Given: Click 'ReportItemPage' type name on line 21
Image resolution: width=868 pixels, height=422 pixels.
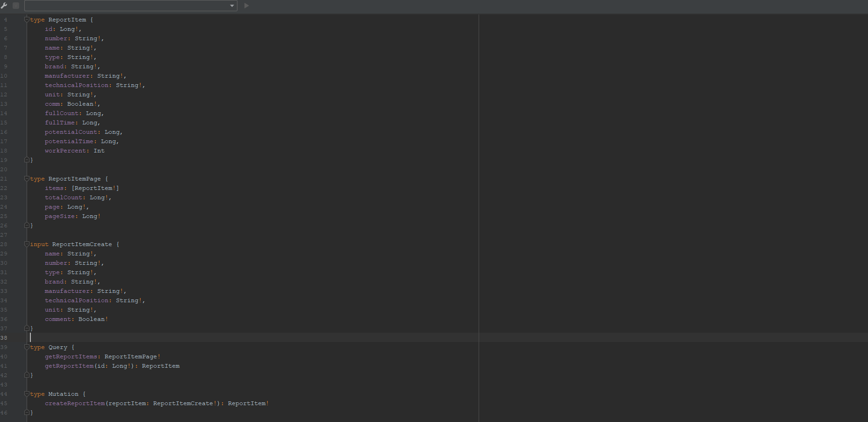Looking at the screenshot, I should 75,179.
